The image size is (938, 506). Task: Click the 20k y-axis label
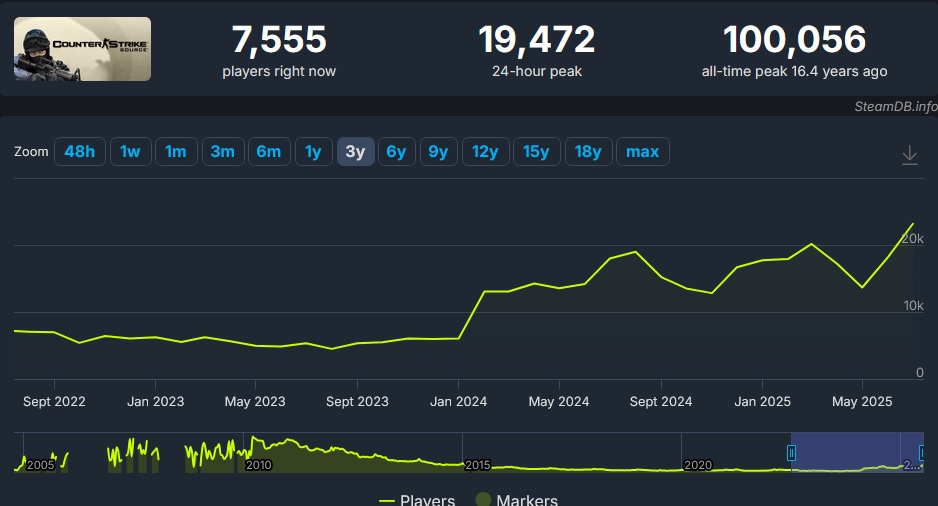913,239
